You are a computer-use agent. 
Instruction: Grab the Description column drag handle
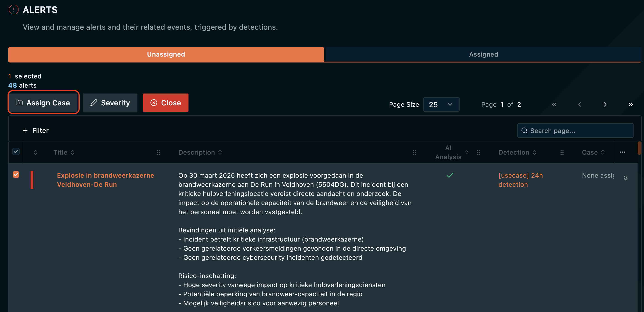[414, 152]
